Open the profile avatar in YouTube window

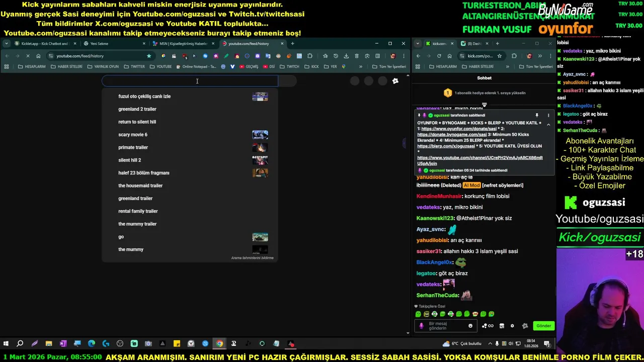393,56
